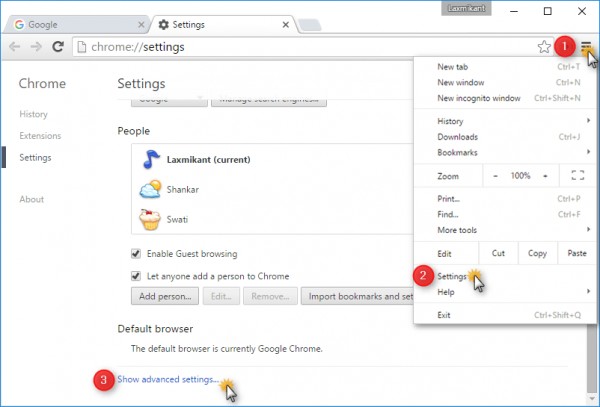Reload the page with refresh icon

click(58, 47)
